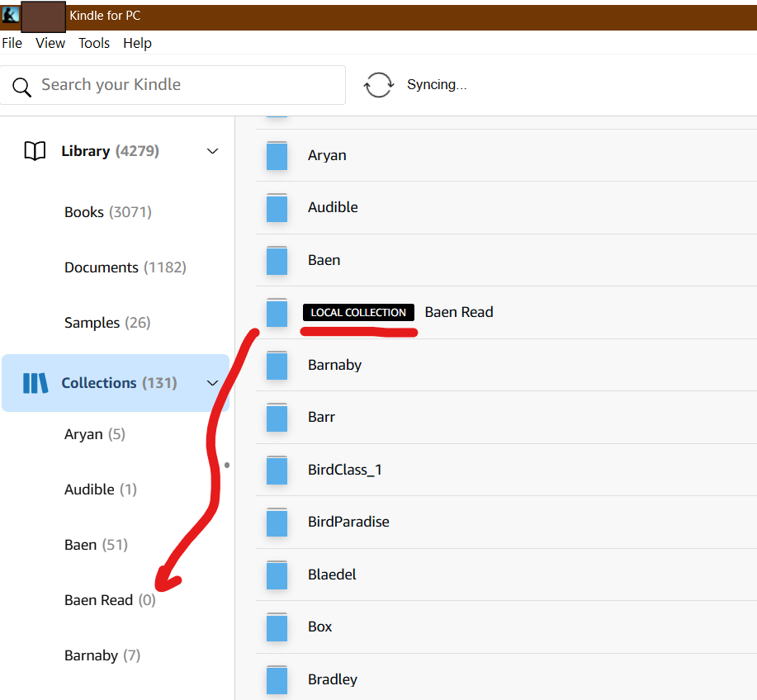Open the Tools menu
Image resolution: width=757 pixels, height=700 pixels.
(x=94, y=44)
